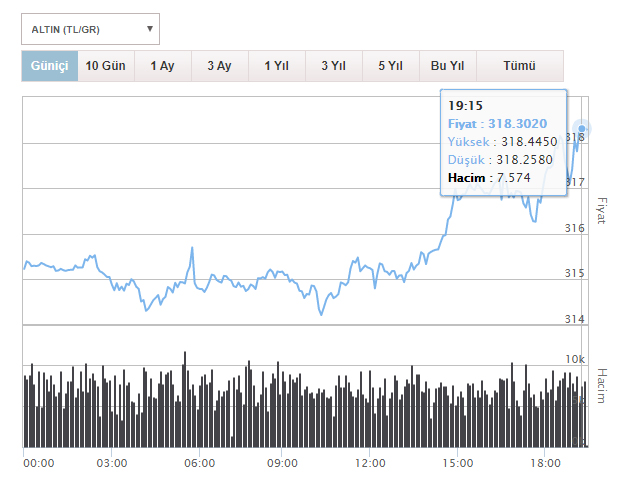Click the vertical Fiyat axis title

click(602, 211)
